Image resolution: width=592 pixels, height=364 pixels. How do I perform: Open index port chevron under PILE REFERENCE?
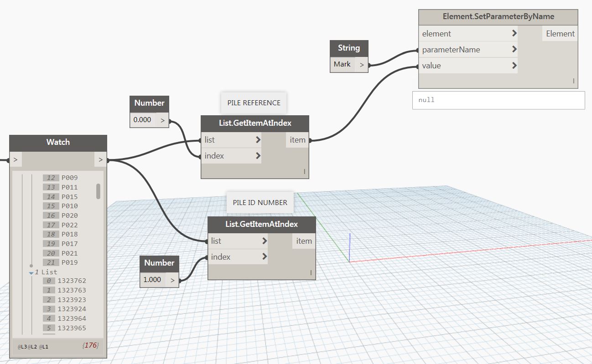[x=258, y=156]
